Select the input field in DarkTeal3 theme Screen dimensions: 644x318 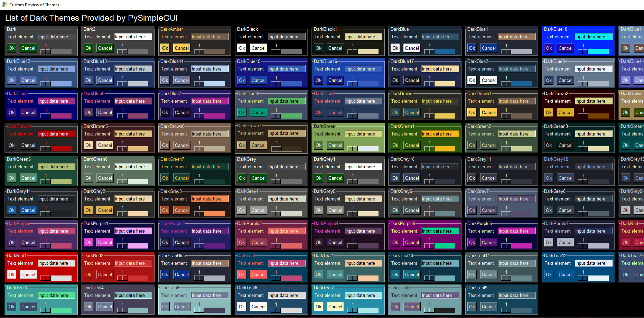click(x=56, y=296)
